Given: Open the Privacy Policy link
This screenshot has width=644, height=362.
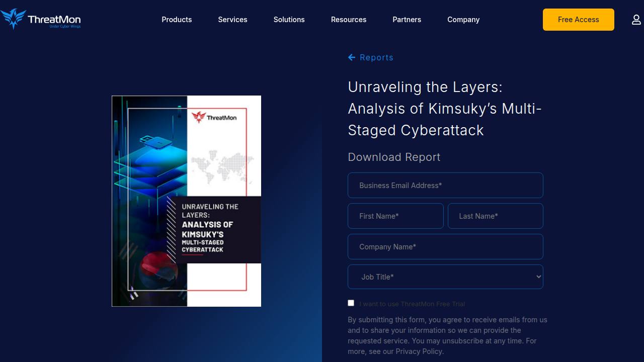Looking at the screenshot, I should pos(419,351).
